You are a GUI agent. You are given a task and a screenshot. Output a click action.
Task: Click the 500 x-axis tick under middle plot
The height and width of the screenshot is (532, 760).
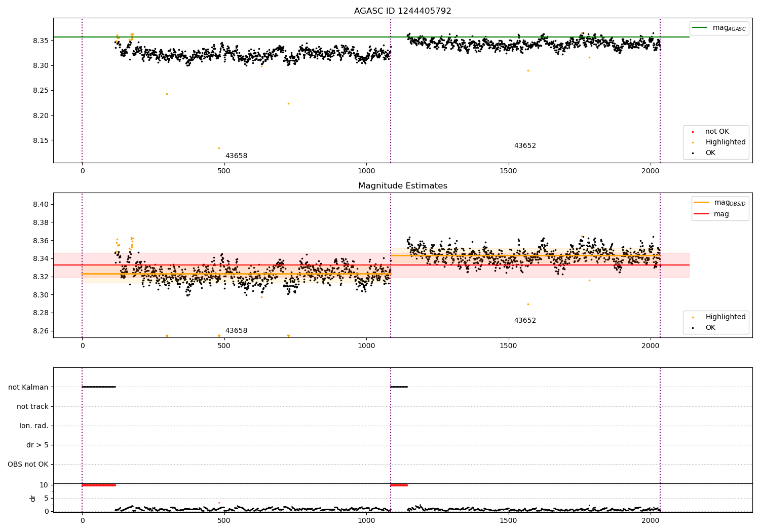tap(224, 346)
